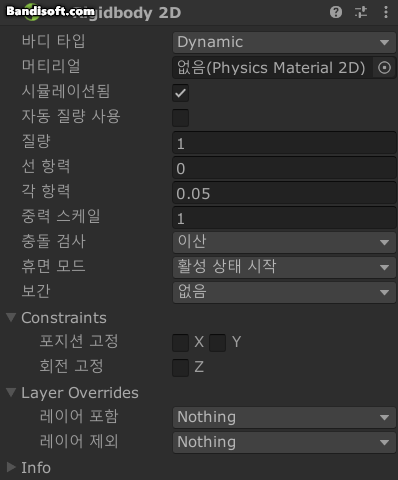This screenshot has width=398, height=480.
Task: Click the 선 항력 label
Action: tap(46, 166)
